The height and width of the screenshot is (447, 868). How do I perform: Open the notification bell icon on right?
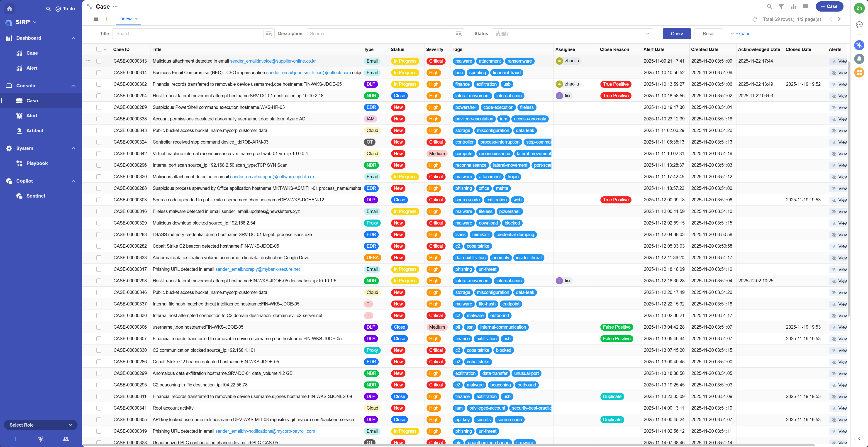[859, 59]
